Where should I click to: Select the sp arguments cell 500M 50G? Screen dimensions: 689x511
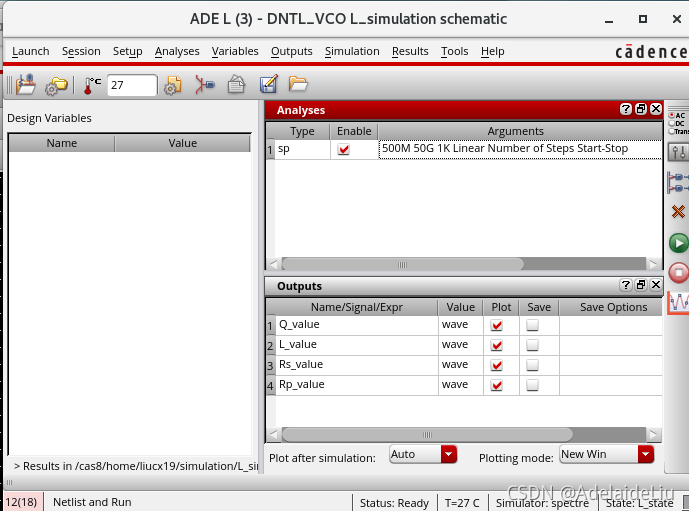[520, 149]
